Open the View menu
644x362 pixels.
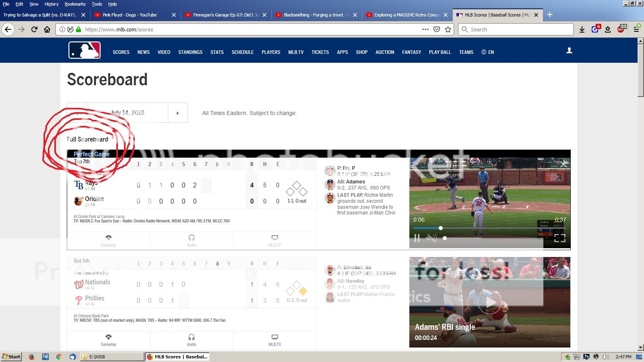34,4
